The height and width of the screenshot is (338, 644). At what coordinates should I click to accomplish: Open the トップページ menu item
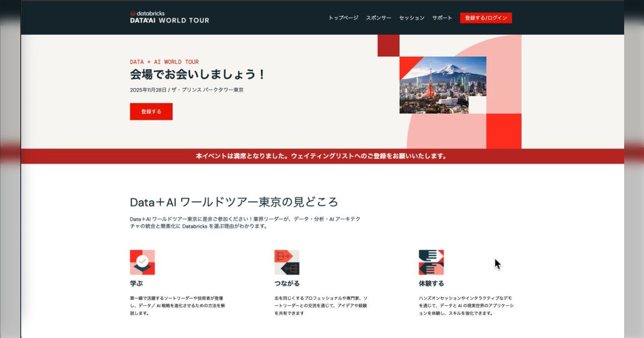[x=345, y=17]
